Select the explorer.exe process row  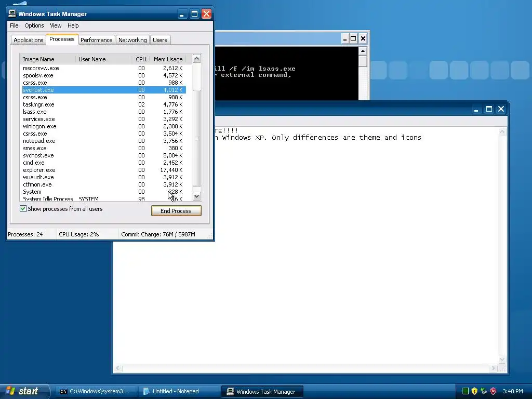[104, 170]
